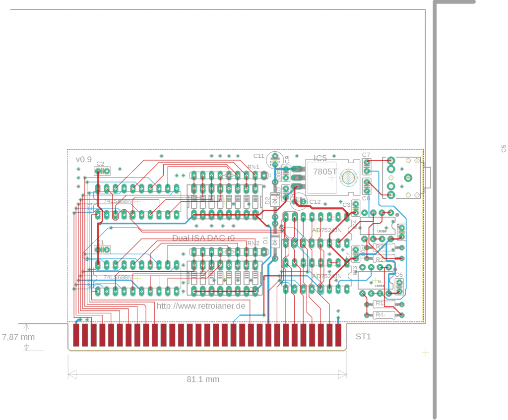The image size is (508, 420).
Task: Click the v0.9 version text
Action: pyautogui.click(x=83, y=160)
